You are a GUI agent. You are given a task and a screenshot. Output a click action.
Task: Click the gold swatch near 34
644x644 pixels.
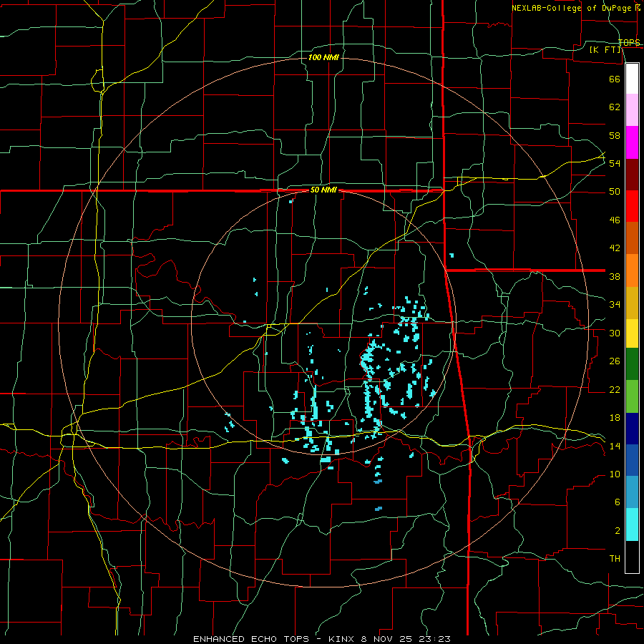click(632, 303)
